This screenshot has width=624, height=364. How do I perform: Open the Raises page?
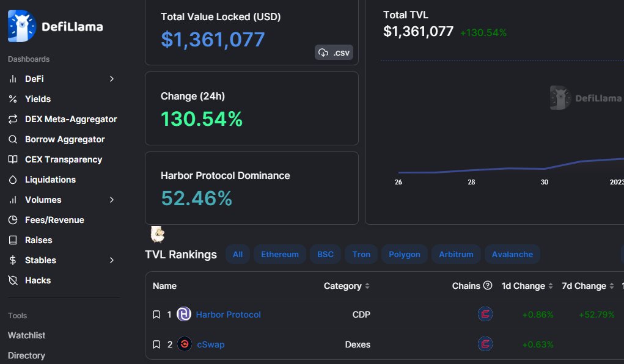coord(39,240)
